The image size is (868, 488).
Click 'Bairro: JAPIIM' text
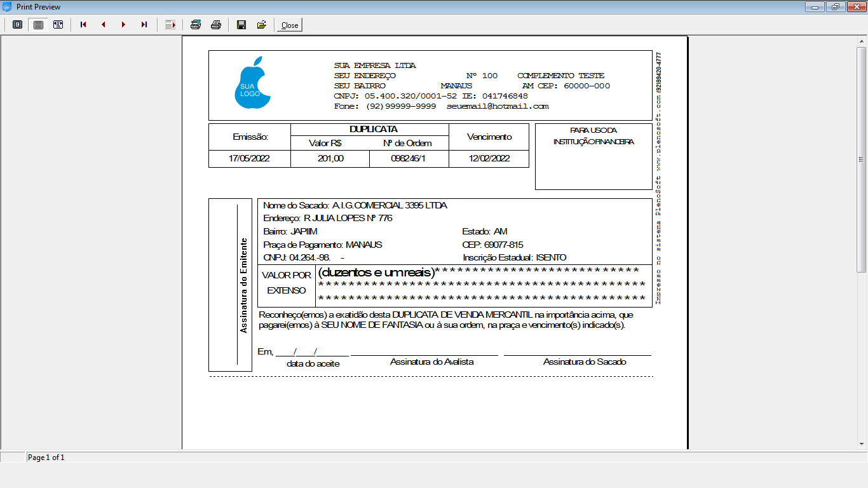click(290, 231)
